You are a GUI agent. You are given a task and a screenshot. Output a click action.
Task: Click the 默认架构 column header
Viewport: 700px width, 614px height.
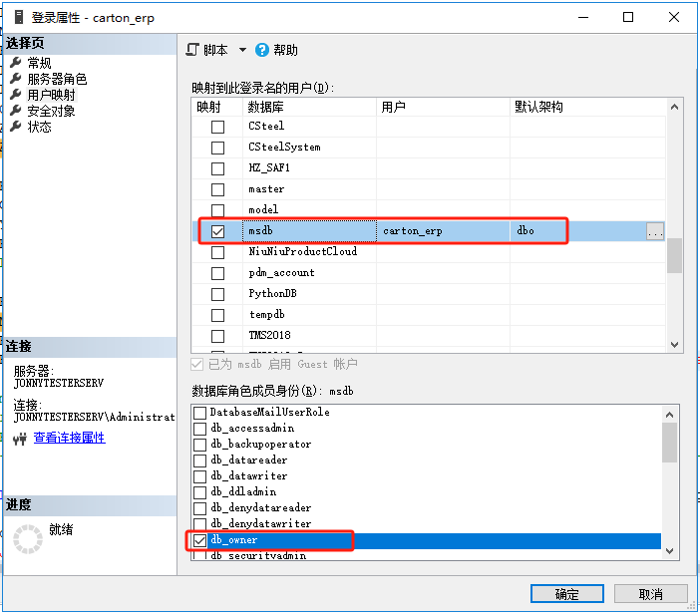click(x=587, y=107)
